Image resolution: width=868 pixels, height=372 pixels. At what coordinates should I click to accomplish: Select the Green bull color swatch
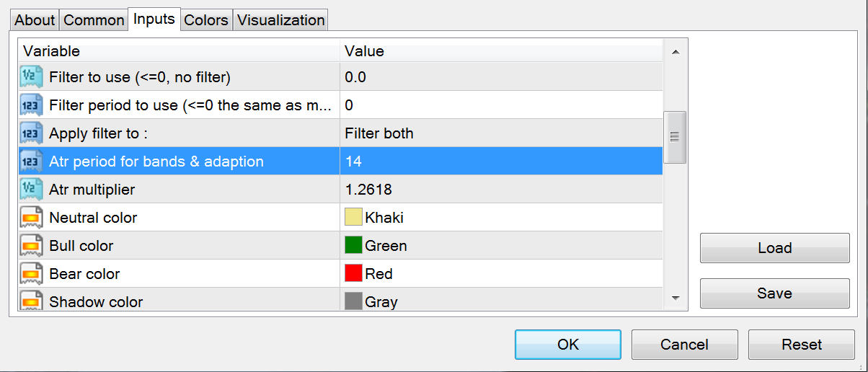coord(353,246)
